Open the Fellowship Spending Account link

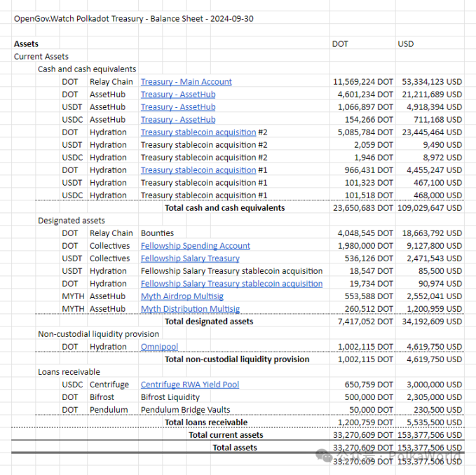coord(195,246)
